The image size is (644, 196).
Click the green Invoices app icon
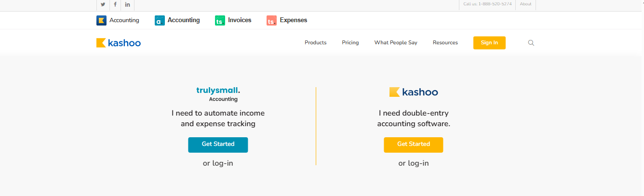click(220, 20)
